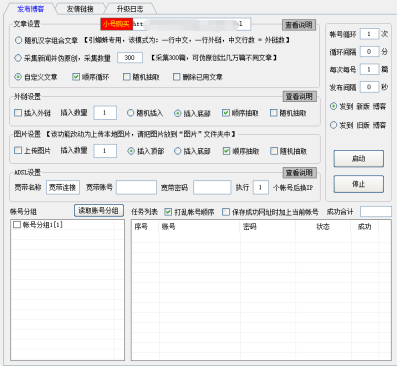Screen dimensions: 397x367
Task: Click the 成功合计 field
Action: click(376, 212)
